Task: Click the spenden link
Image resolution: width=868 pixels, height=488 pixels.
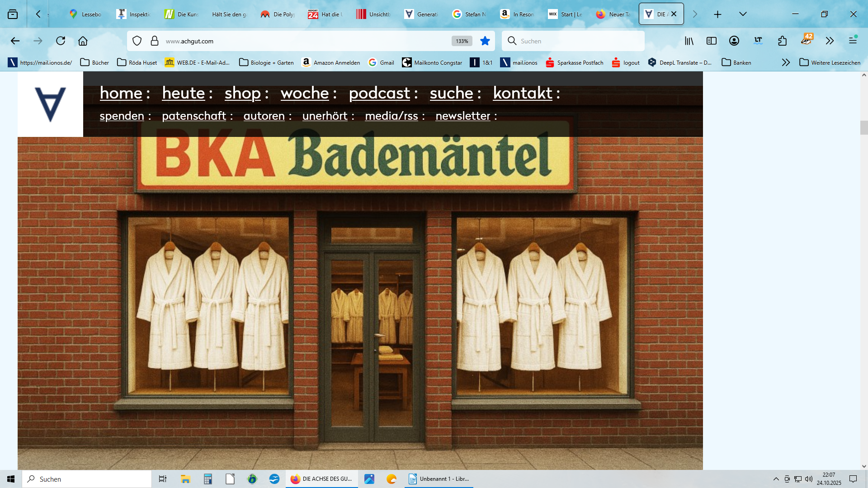Action: pyautogui.click(x=122, y=116)
